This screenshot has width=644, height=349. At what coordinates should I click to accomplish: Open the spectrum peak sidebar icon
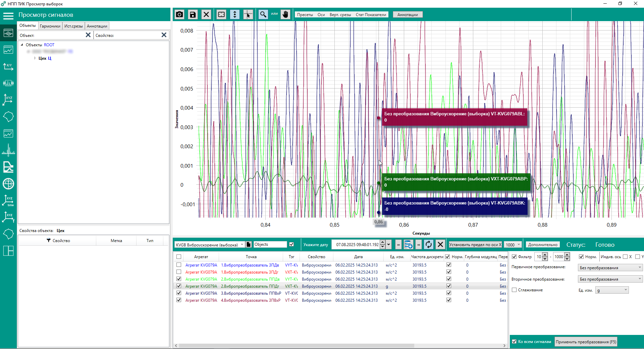(8, 150)
